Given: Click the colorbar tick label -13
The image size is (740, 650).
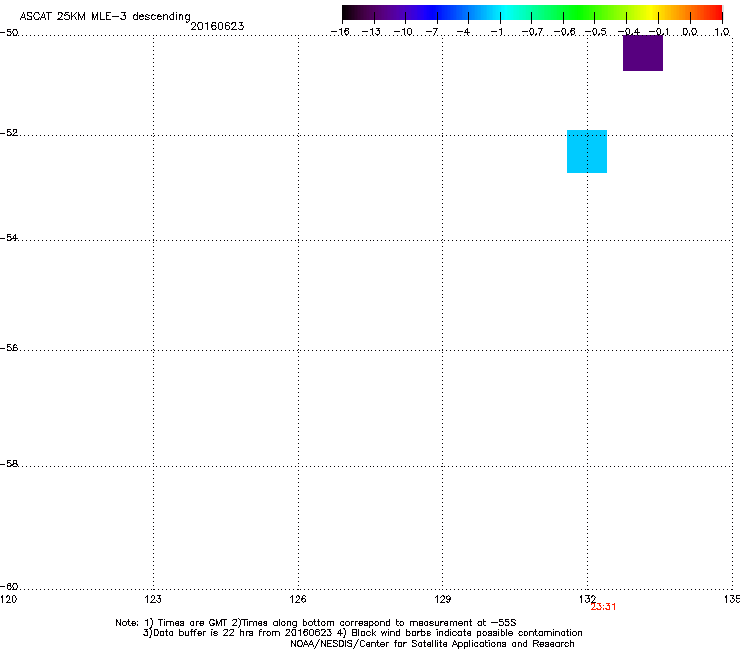Looking at the screenshot, I should [371, 32].
